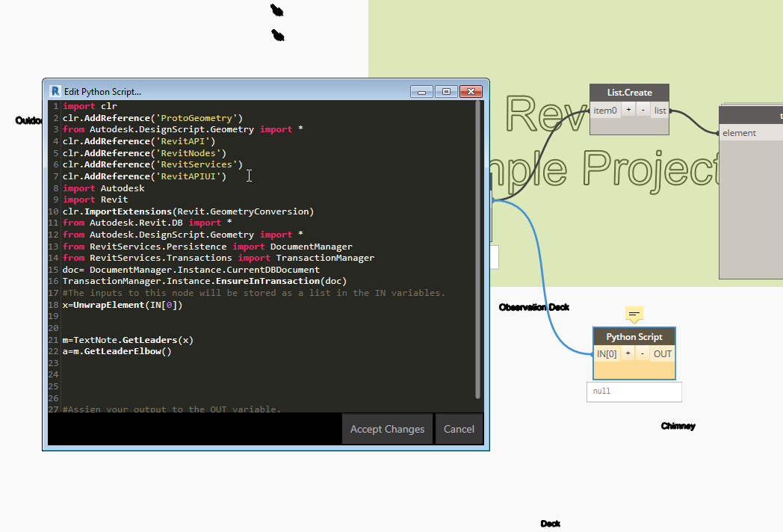Maximize the Edit Python Script window
Viewport: 783px width, 532px height.
point(447,91)
